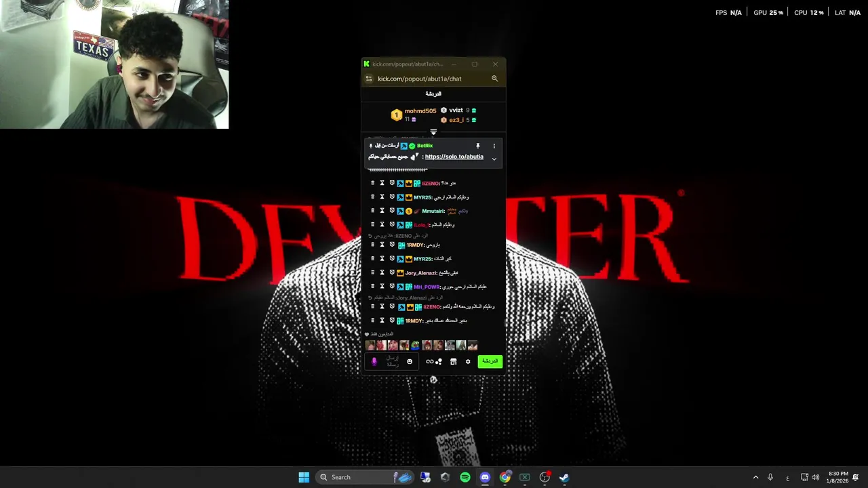
Task: Open Discord from the taskbar
Action: click(485, 477)
